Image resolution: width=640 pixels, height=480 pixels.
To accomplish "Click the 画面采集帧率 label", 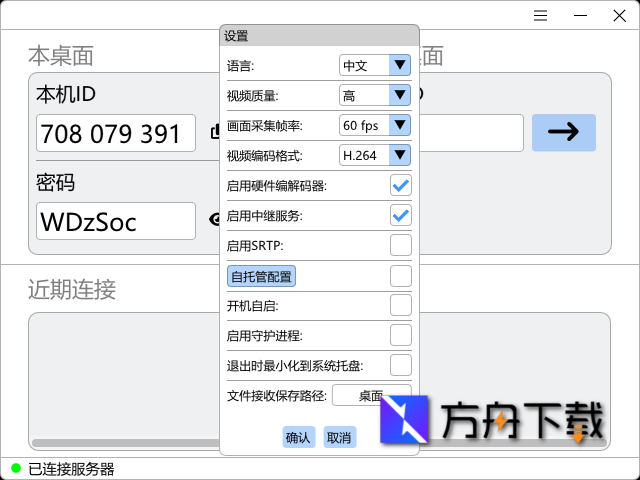I will click(264, 126).
